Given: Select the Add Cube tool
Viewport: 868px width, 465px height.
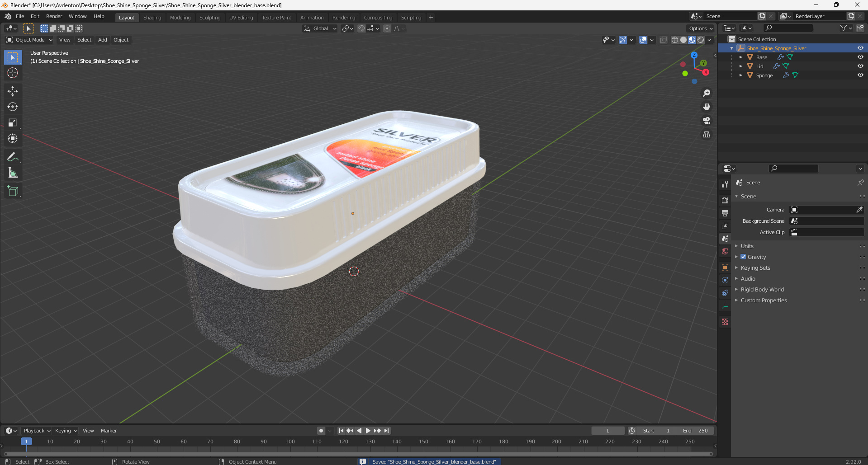Looking at the screenshot, I should [x=13, y=191].
